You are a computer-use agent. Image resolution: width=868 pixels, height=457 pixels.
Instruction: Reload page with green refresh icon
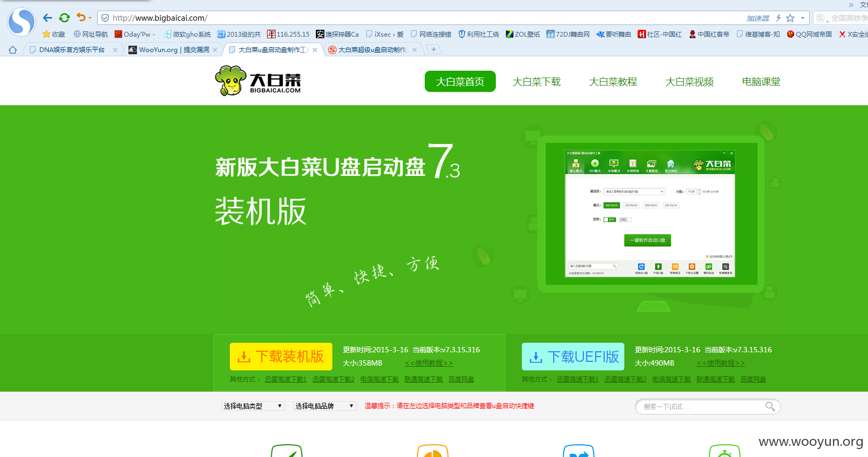pyautogui.click(x=64, y=18)
